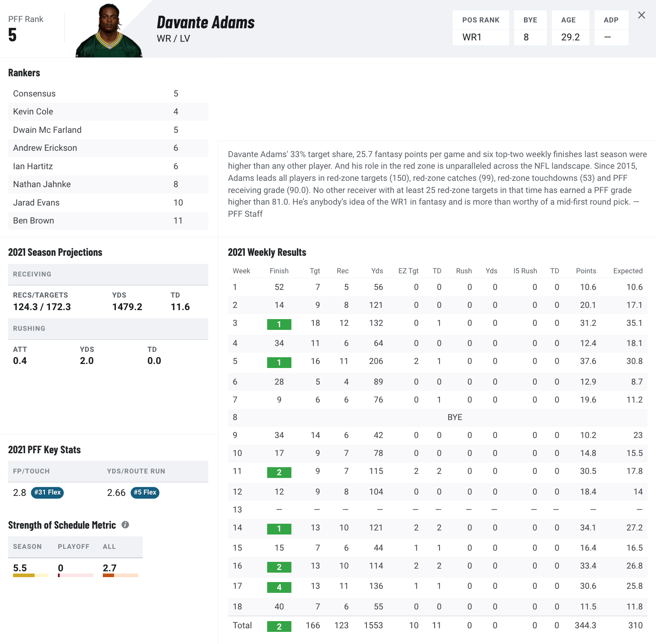Select the Kevin Cole ranker row
656x644 pixels.
[108, 112]
